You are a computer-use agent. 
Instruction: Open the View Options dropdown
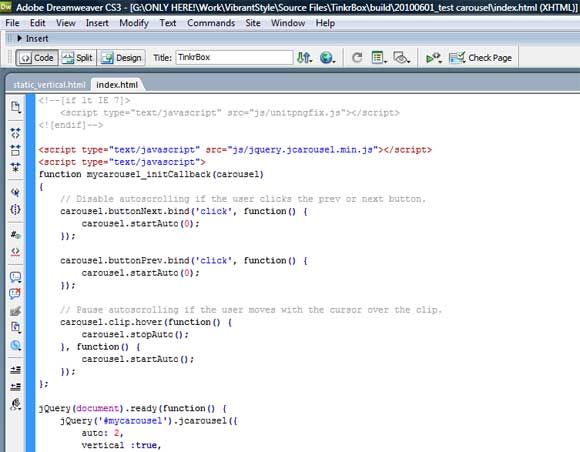379,58
